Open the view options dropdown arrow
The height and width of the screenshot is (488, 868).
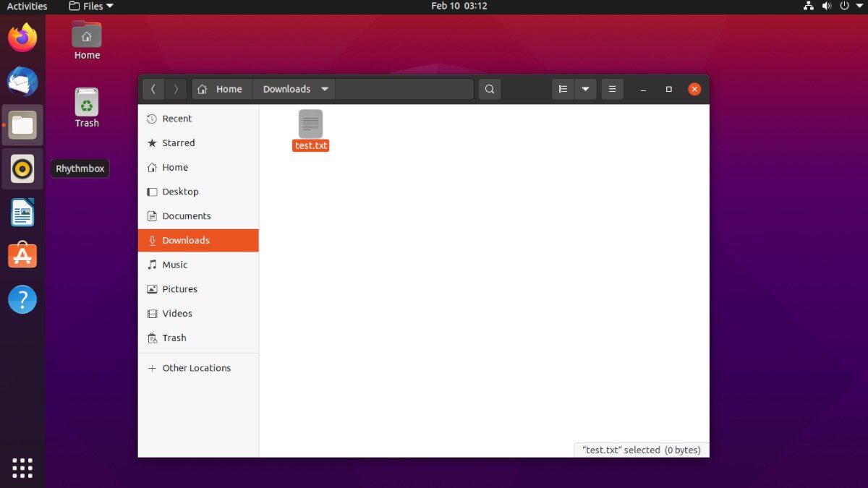[585, 89]
